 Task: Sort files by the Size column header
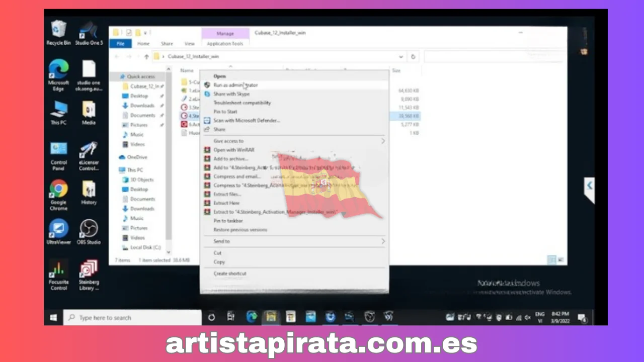tap(396, 70)
